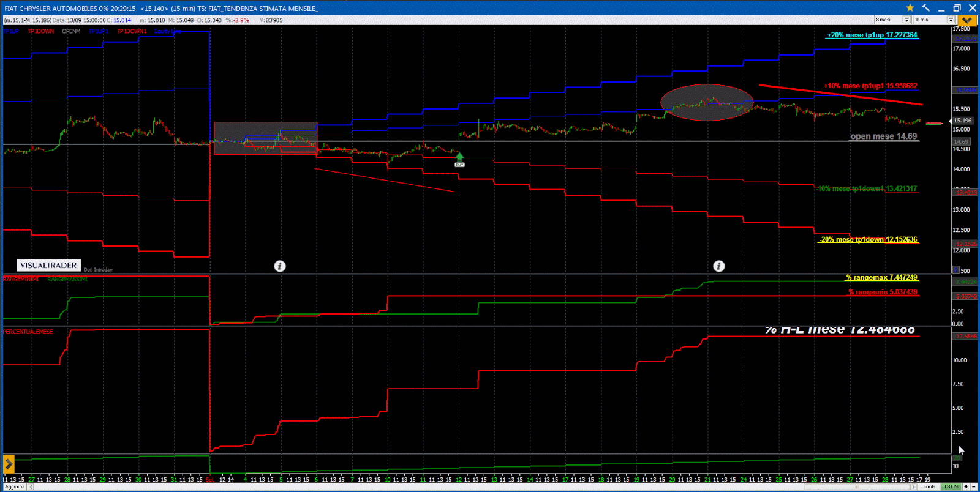Open the hammer settings tool icon
This screenshot has width=980, height=492.
tap(925, 8)
